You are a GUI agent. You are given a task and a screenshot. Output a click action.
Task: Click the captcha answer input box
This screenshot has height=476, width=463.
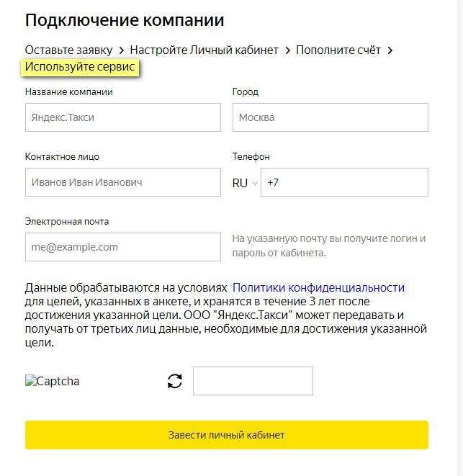253,381
